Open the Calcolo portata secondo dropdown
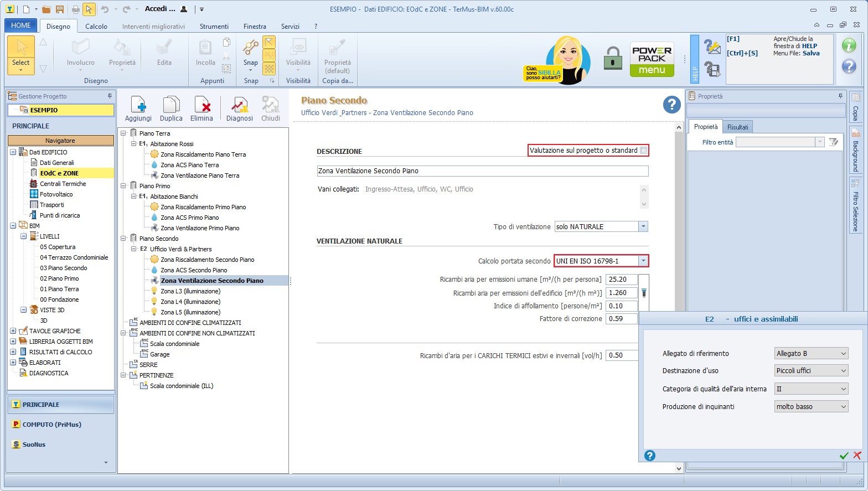This screenshot has height=491, width=868. tap(643, 261)
